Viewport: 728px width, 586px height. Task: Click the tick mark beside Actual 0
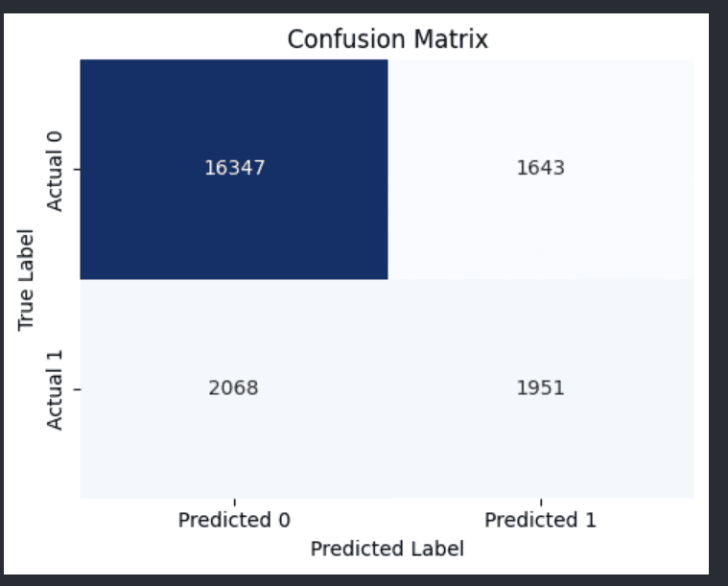[77, 170]
